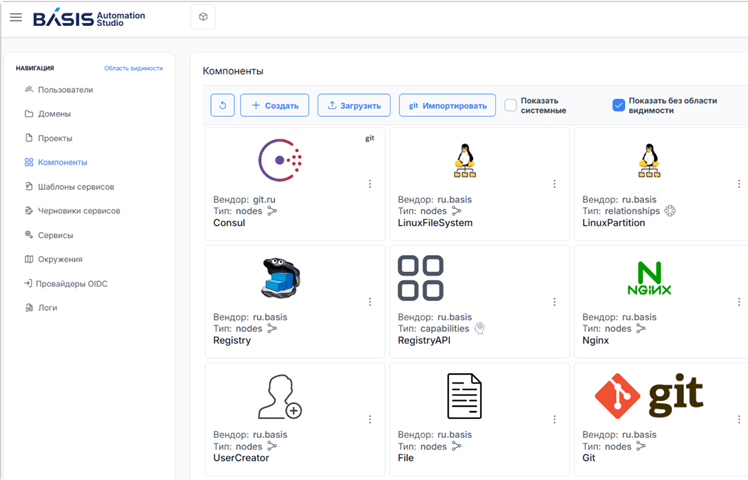
Task: Open the three-dot menu on Nginx card
Action: pyautogui.click(x=739, y=302)
